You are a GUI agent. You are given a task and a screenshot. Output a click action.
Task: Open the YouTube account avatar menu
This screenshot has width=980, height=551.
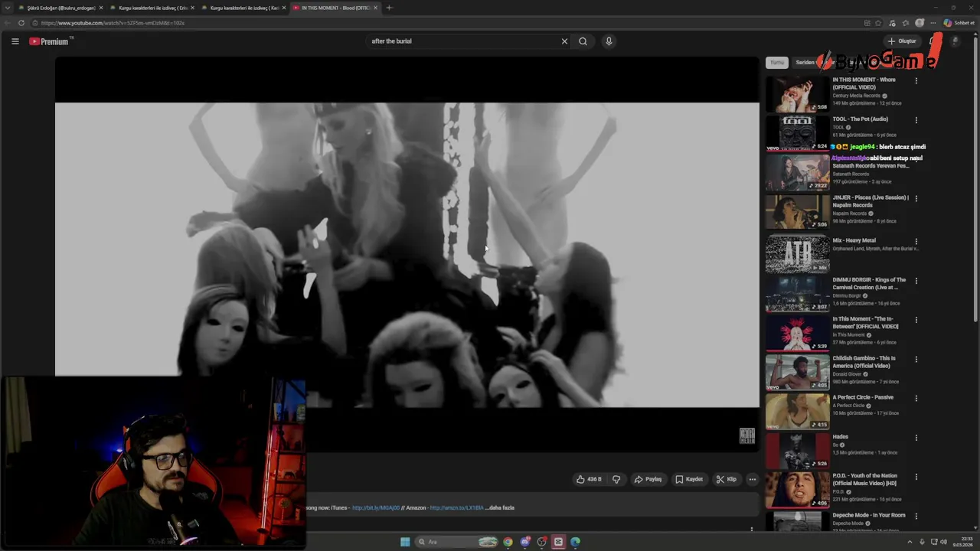coord(954,41)
